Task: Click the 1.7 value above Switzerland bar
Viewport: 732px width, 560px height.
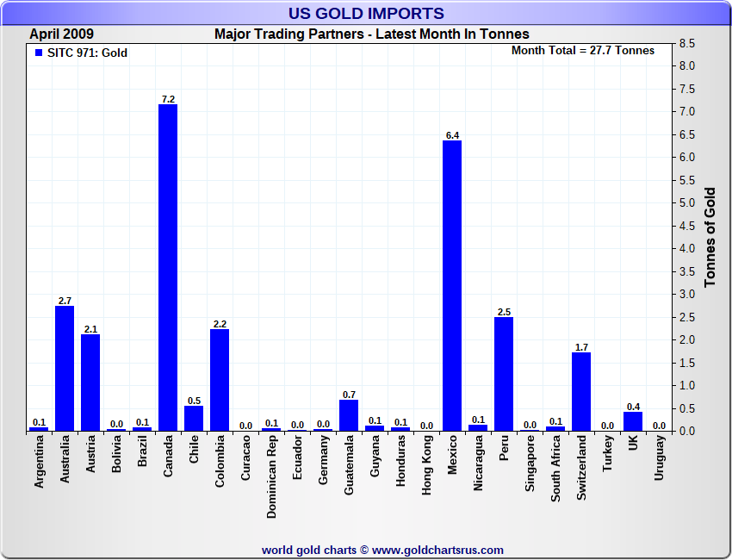Action: [581, 347]
